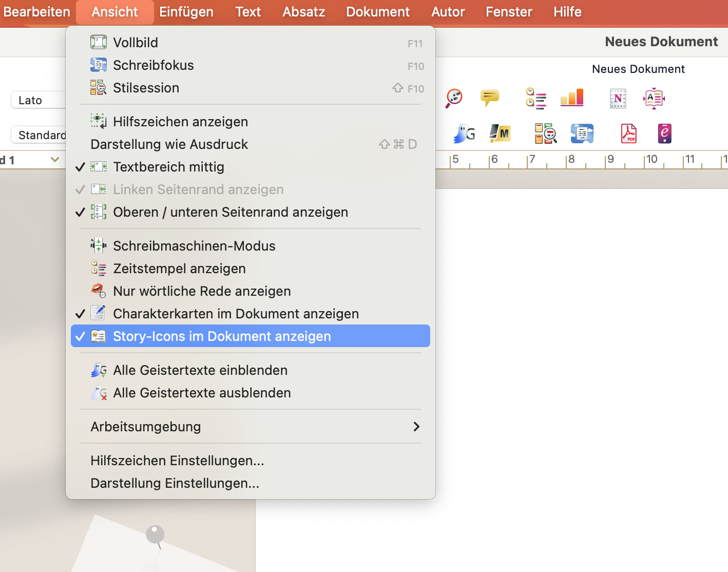Click the Schreibfokus menu icon
Image resolution: width=728 pixels, height=572 pixels.
pyautogui.click(x=98, y=65)
